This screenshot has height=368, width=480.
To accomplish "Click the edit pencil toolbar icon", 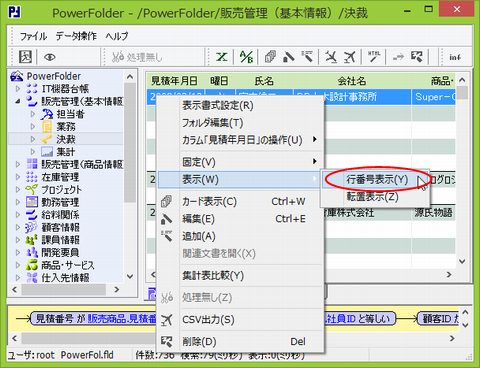I will pos(289,57).
